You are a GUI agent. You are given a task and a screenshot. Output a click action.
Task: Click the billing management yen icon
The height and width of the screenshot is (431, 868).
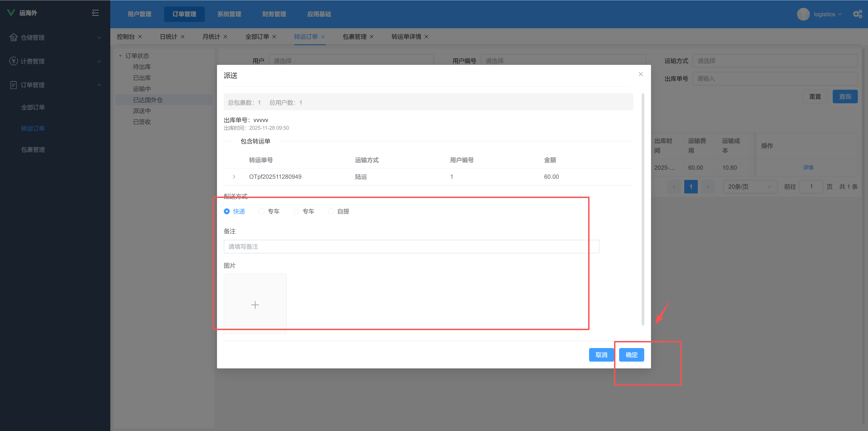click(13, 61)
